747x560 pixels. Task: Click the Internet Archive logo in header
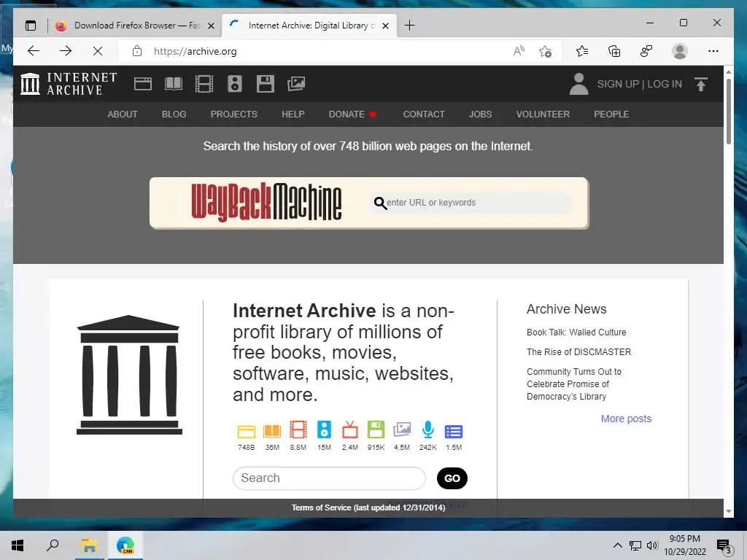click(x=69, y=84)
